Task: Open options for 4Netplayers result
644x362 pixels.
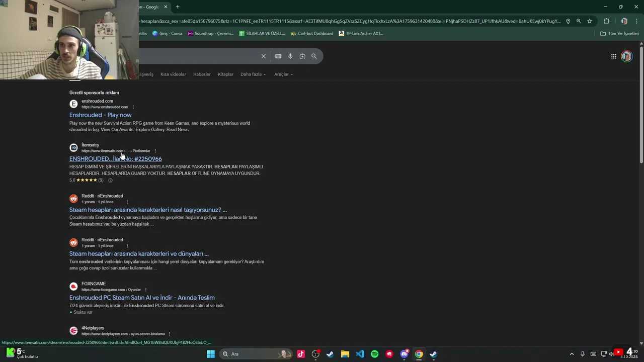Action: pyautogui.click(x=170, y=334)
